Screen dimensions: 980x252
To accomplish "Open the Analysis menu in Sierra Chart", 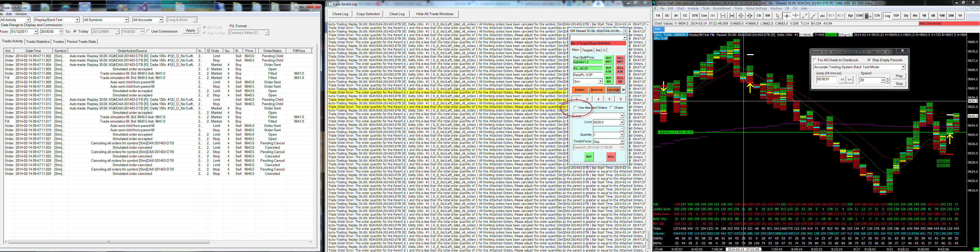I will [x=693, y=8].
